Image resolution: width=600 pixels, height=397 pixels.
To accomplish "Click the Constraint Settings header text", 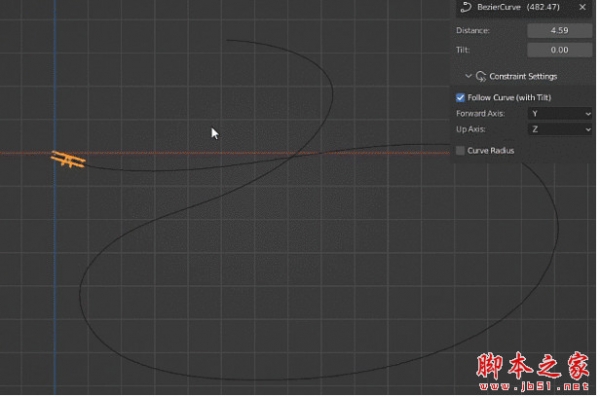I will click(523, 77).
